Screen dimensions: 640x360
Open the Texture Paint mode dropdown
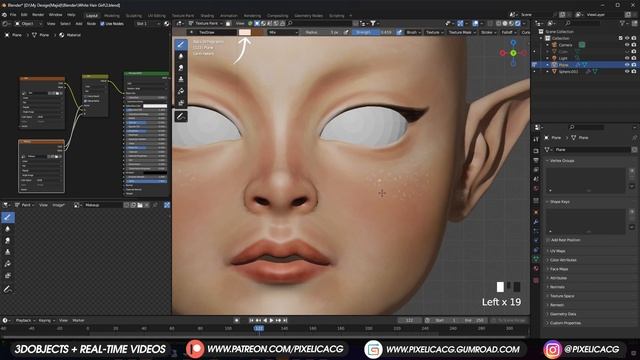[x=205, y=24]
